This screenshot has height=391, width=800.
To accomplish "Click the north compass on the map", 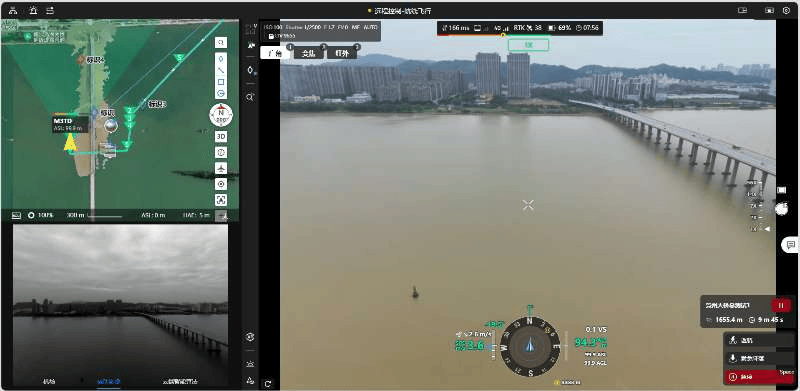I will pos(221,115).
